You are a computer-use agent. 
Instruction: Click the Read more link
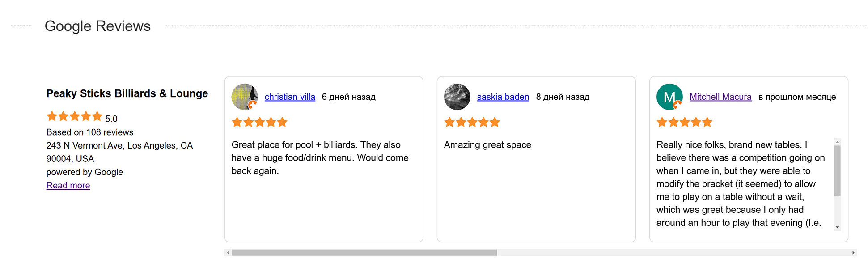(x=68, y=186)
